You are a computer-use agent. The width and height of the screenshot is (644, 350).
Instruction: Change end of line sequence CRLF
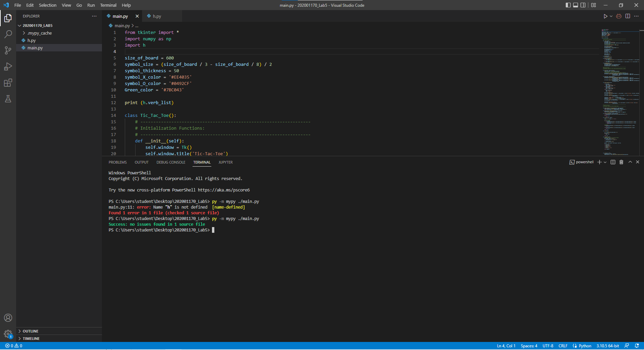pos(563,346)
